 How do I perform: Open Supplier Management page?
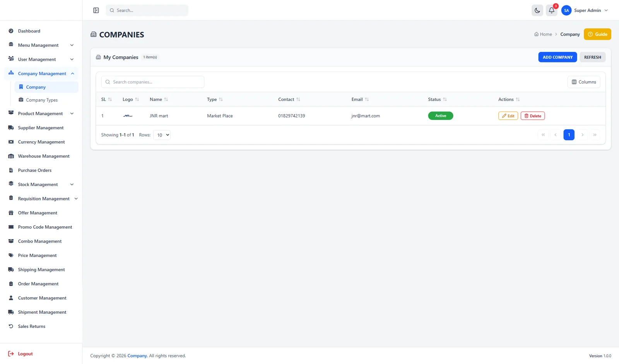click(41, 128)
